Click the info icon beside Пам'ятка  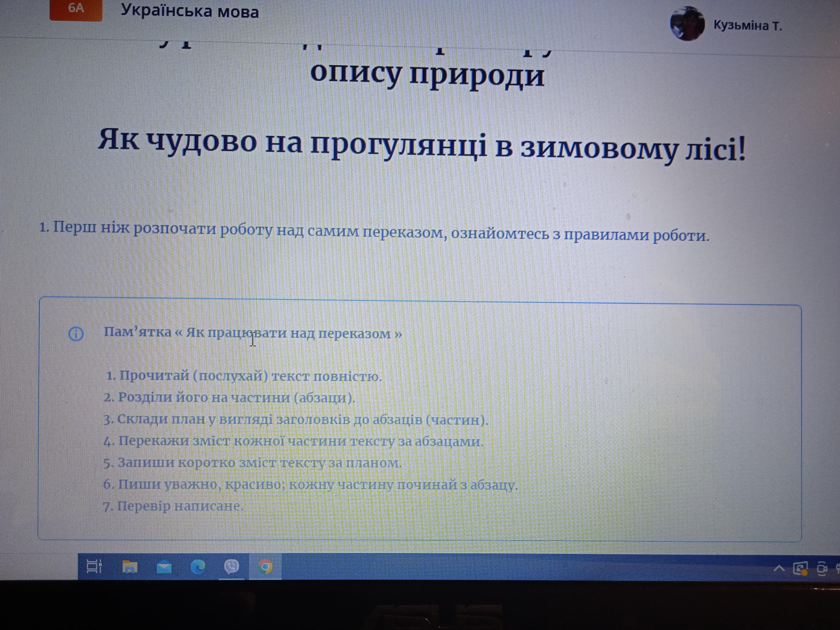tap(76, 334)
